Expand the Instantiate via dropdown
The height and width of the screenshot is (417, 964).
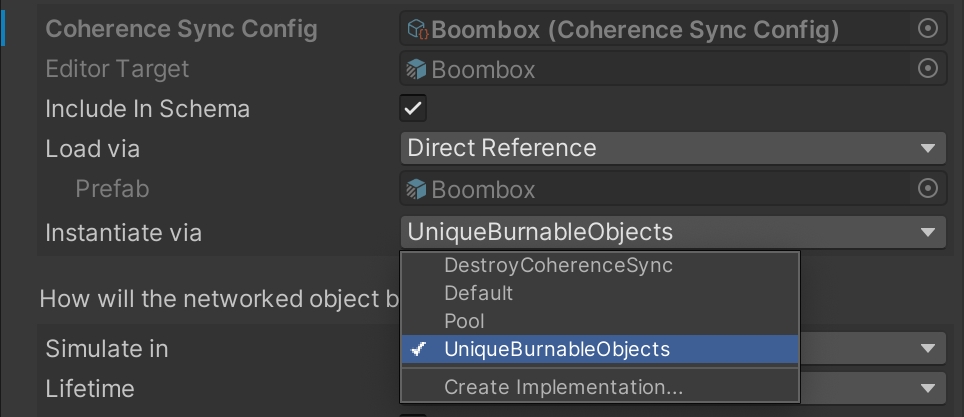[x=672, y=232]
